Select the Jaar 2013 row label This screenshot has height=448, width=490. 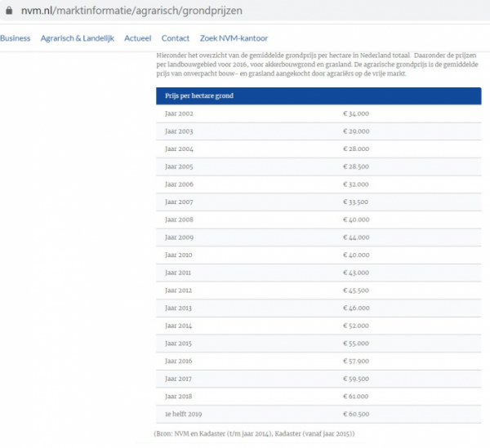point(179,308)
